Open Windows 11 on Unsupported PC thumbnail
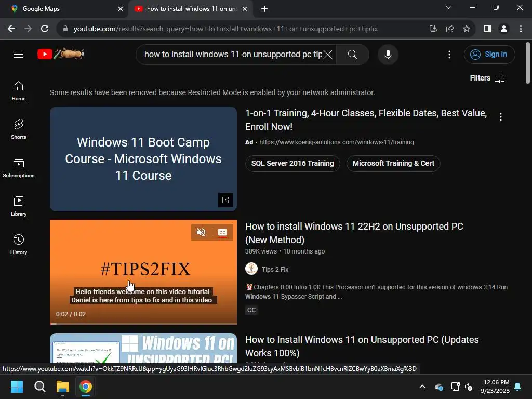532x399 pixels. pos(143,348)
